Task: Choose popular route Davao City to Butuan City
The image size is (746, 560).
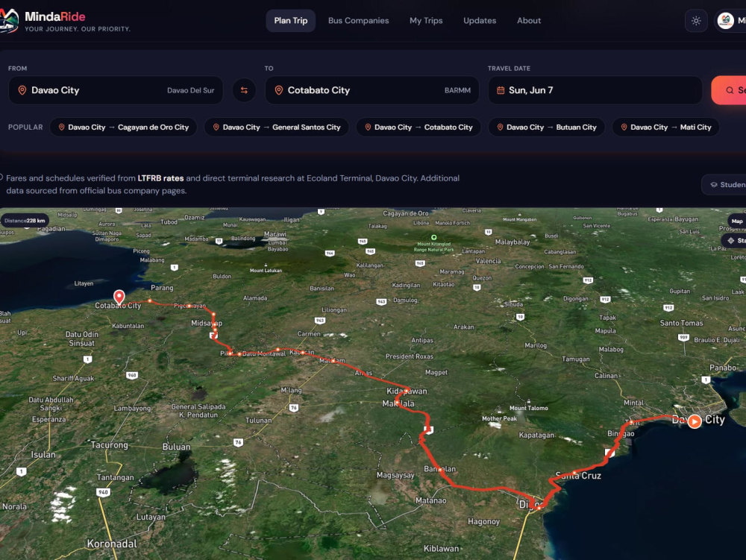Action: (547, 128)
